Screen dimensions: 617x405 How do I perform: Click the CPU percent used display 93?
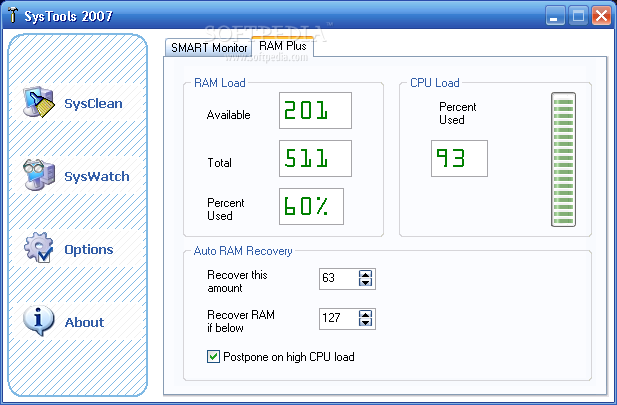459,159
